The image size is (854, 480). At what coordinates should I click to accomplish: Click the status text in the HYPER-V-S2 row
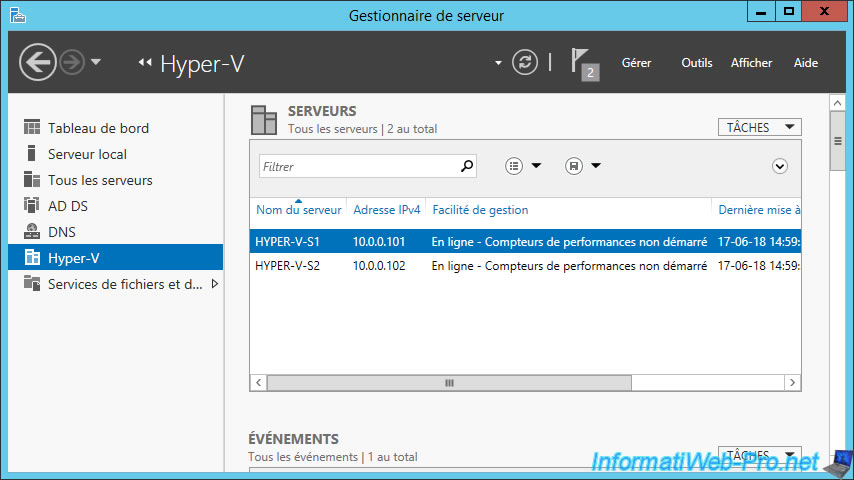coord(569,266)
